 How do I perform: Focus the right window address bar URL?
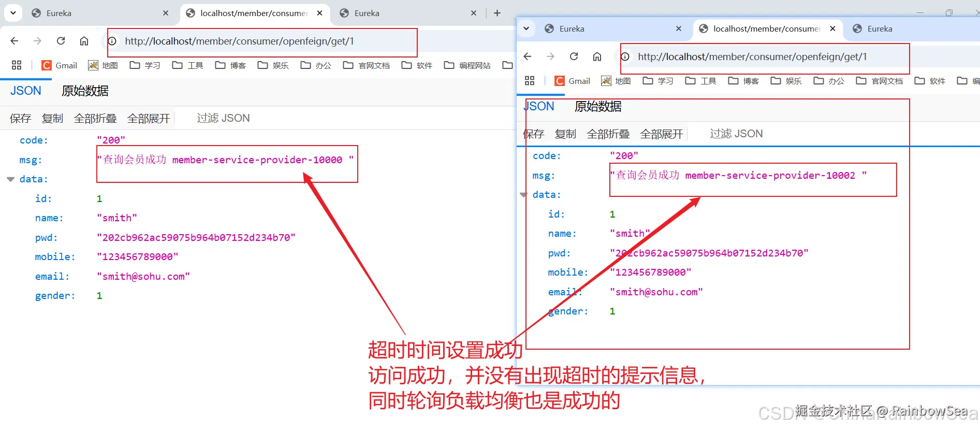click(752, 56)
